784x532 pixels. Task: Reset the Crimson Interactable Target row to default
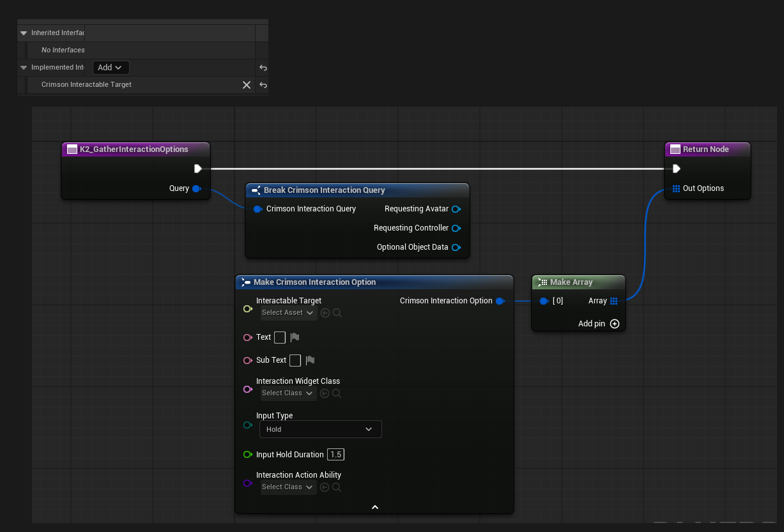click(x=263, y=85)
